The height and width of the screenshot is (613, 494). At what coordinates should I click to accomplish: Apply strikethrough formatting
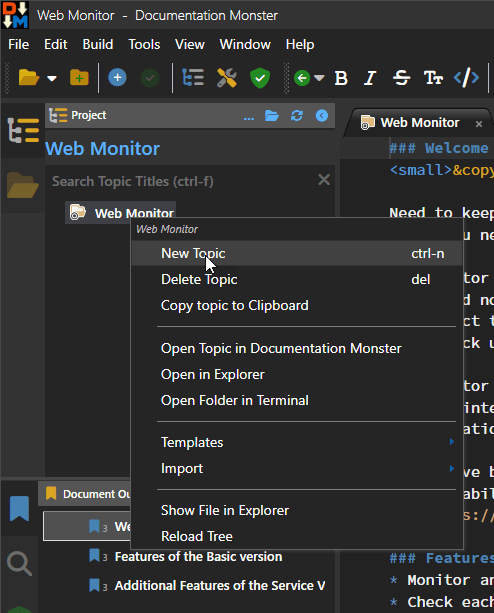(x=401, y=78)
